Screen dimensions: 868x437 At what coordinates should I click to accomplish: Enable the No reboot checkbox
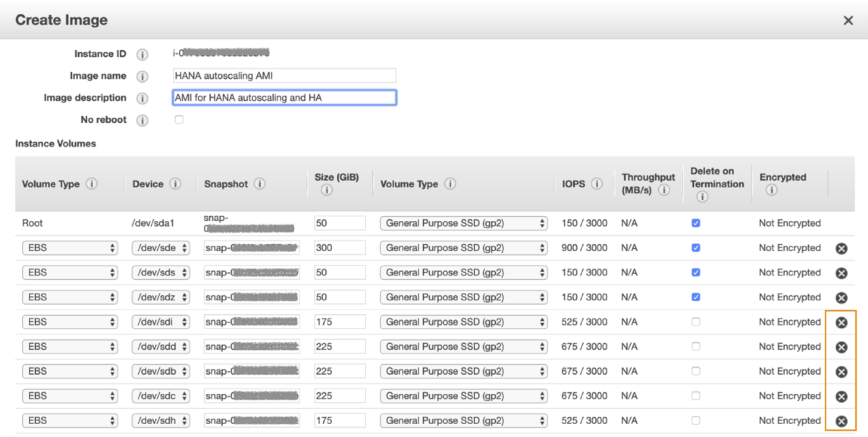(x=179, y=119)
